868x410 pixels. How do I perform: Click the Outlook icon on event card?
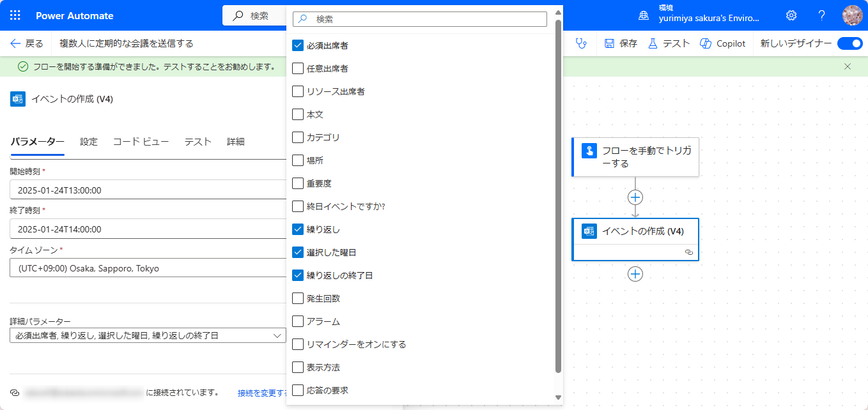pos(589,231)
